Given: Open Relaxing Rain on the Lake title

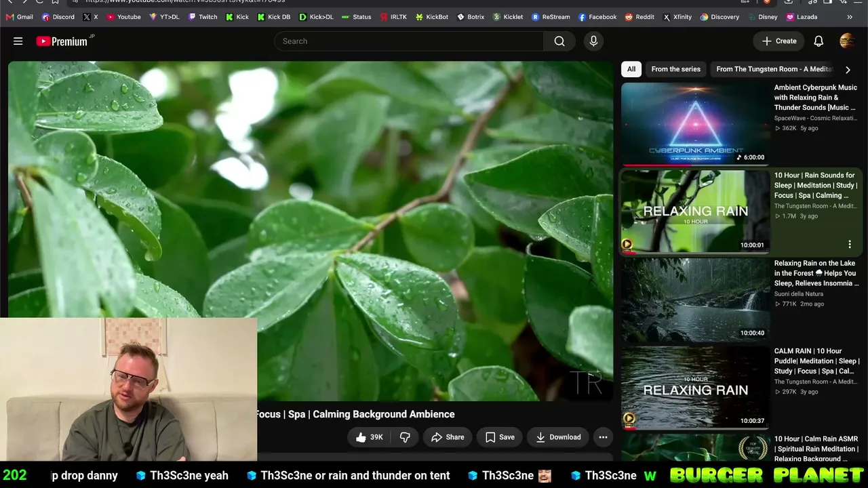Looking at the screenshot, I should point(816,273).
